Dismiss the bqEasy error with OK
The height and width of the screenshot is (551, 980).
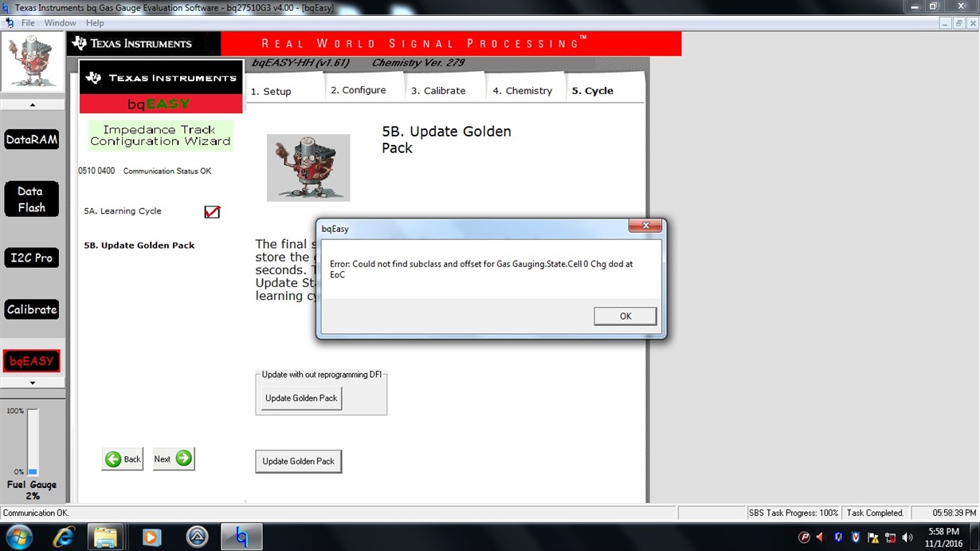625,317
